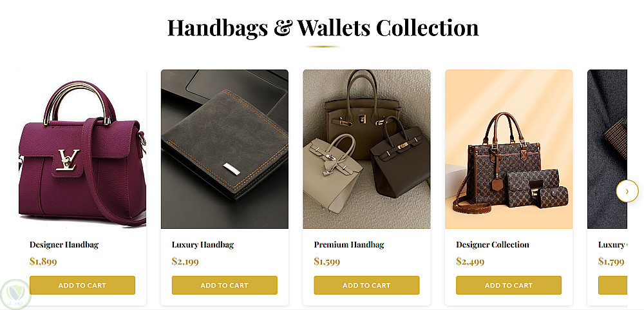Add the Premium Handbag to cart
The width and height of the screenshot is (644, 310).
(x=366, y=286)
